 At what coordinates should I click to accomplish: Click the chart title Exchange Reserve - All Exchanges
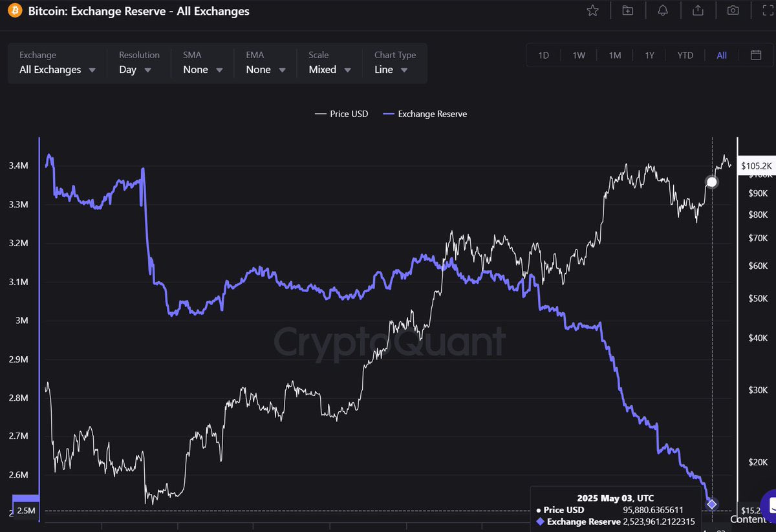tap(139, 11)
